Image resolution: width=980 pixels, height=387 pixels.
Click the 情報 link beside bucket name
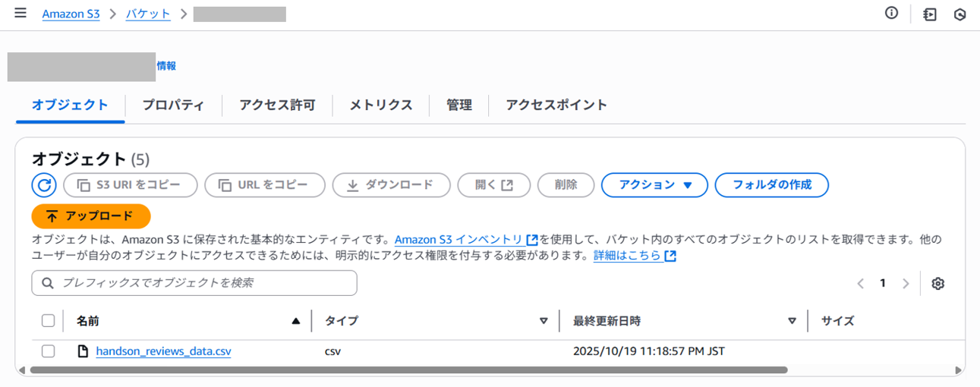[x=166, y=66]
